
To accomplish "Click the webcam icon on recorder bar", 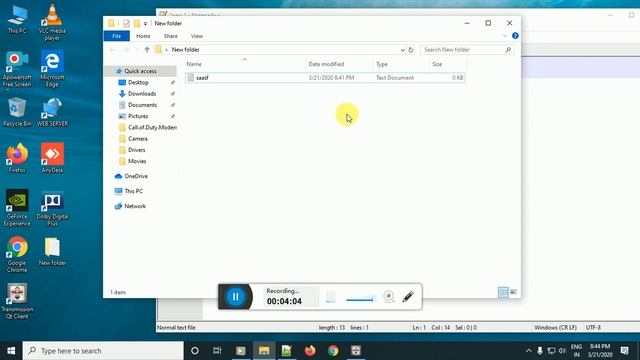I will click(389, 296).
